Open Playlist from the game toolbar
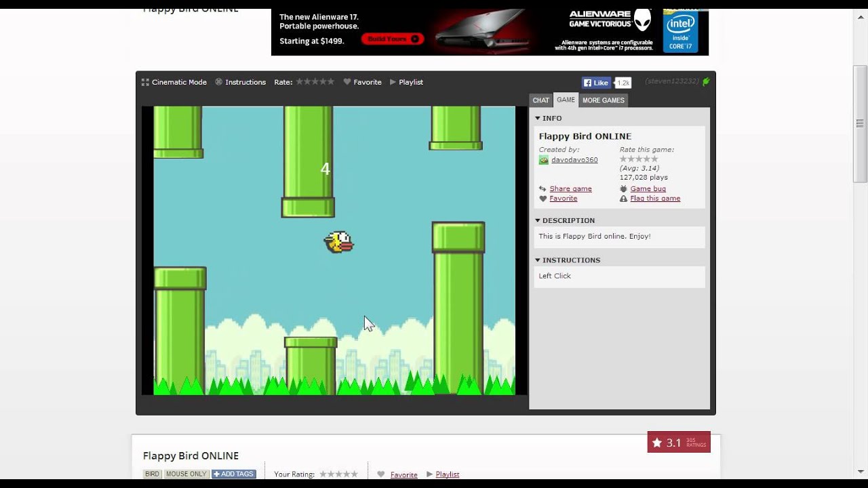This screenshot has width=868, height=488. 411,82
